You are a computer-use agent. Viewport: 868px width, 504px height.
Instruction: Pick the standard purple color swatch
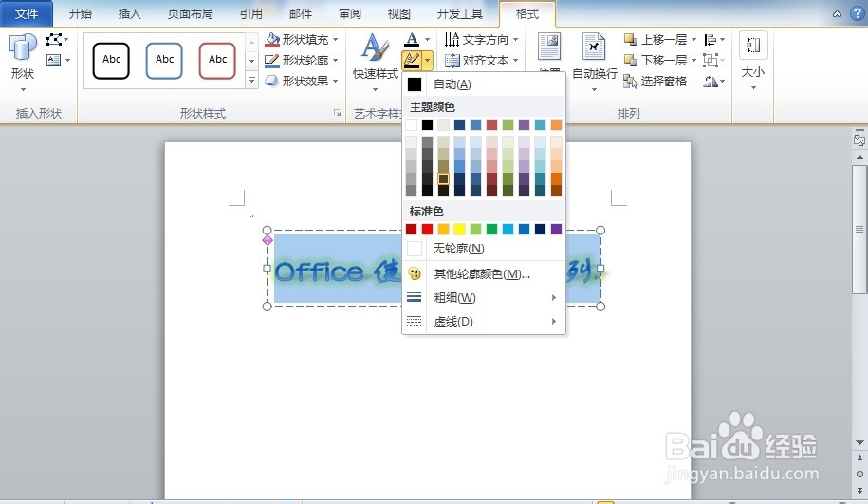[x=556, y=230]
